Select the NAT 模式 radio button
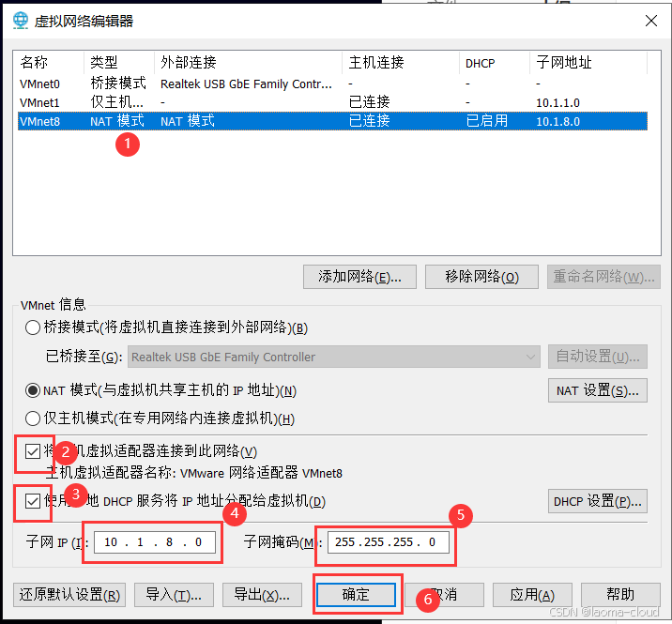This screenshot has height=624, width=672. coord(33,390)
